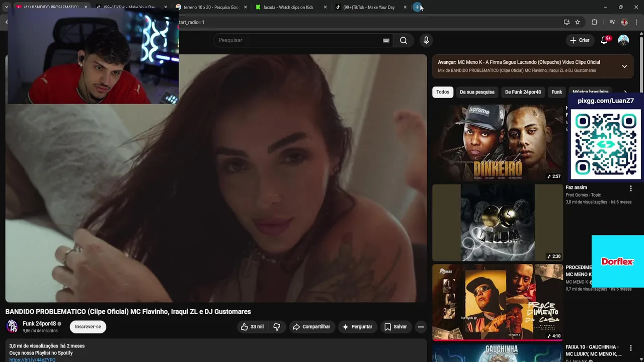The image size is (644, 362).
Task: Click the Dorflex advertisement banner
Action: 617,261
